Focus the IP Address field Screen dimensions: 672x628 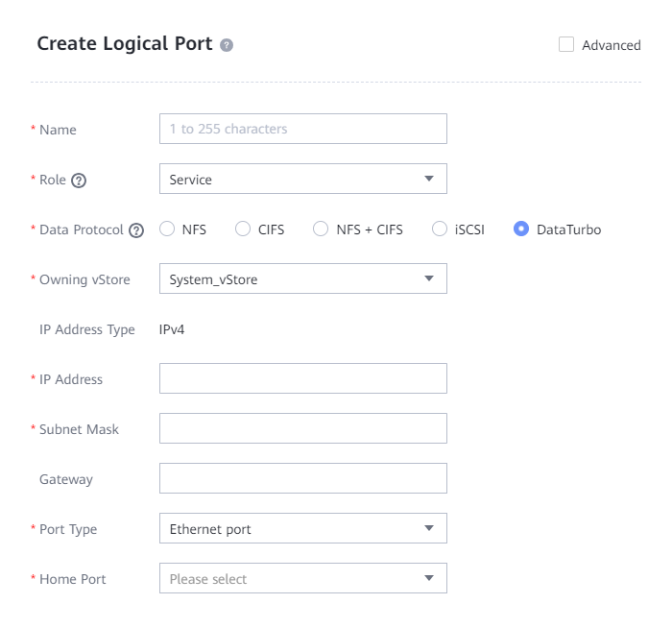click(302, 378)
